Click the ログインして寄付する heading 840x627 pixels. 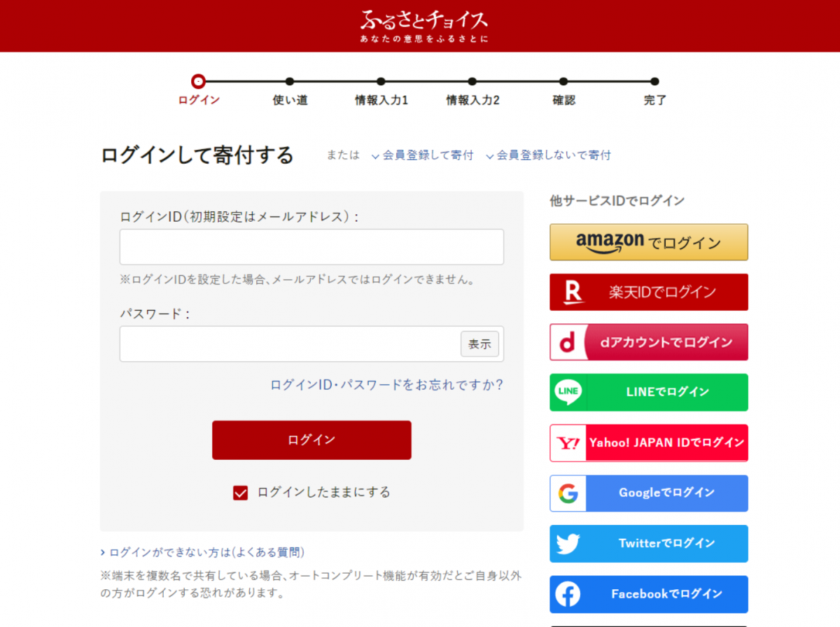(197, 155)
